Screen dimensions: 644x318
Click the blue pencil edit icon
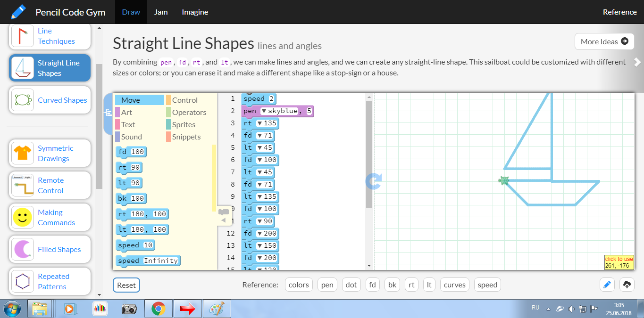(607, 285)
